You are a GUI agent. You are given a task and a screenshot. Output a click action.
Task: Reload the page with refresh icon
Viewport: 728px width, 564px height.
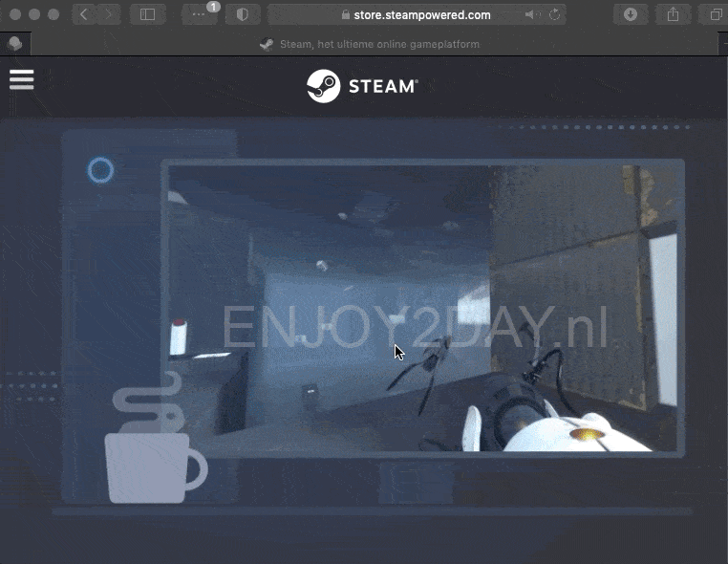tap(554, 15)
